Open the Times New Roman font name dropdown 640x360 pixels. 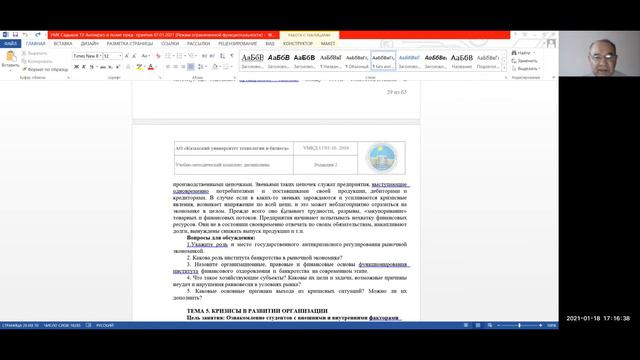pos(100,56)
